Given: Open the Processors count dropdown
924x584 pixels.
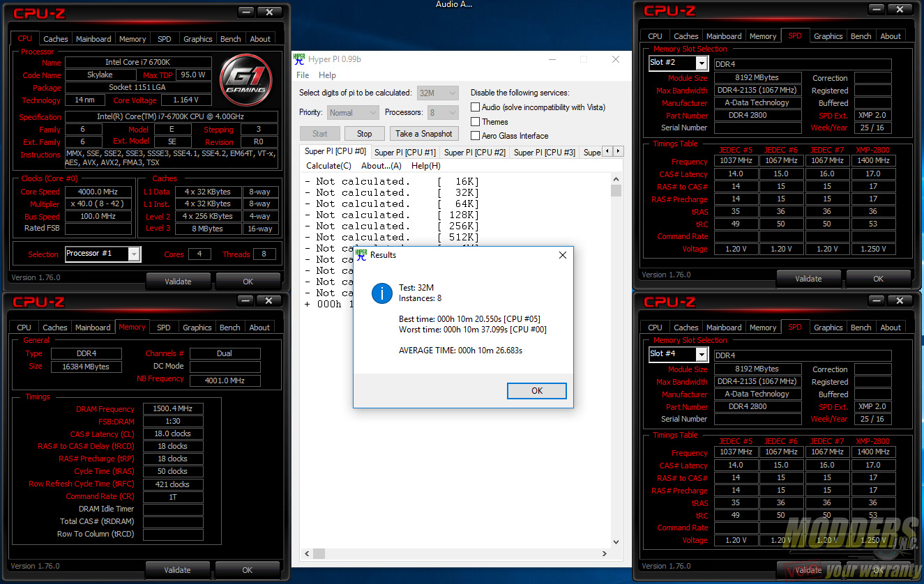Looking at the screenshot, I should click(442, 112).
